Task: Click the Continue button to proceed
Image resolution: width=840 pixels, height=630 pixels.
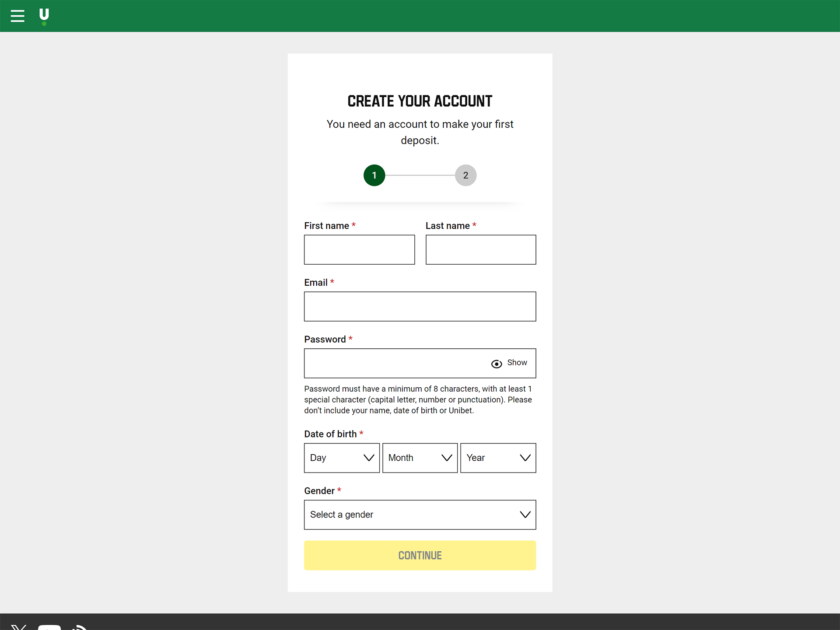Action: 419,555
